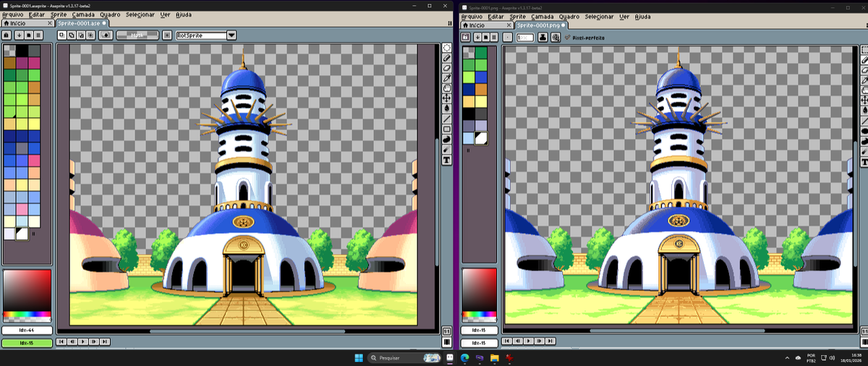The height and width of the screenshot is (366, 868).
Task: Click the hue bar in left window
Action: click(x=27, y=315)
